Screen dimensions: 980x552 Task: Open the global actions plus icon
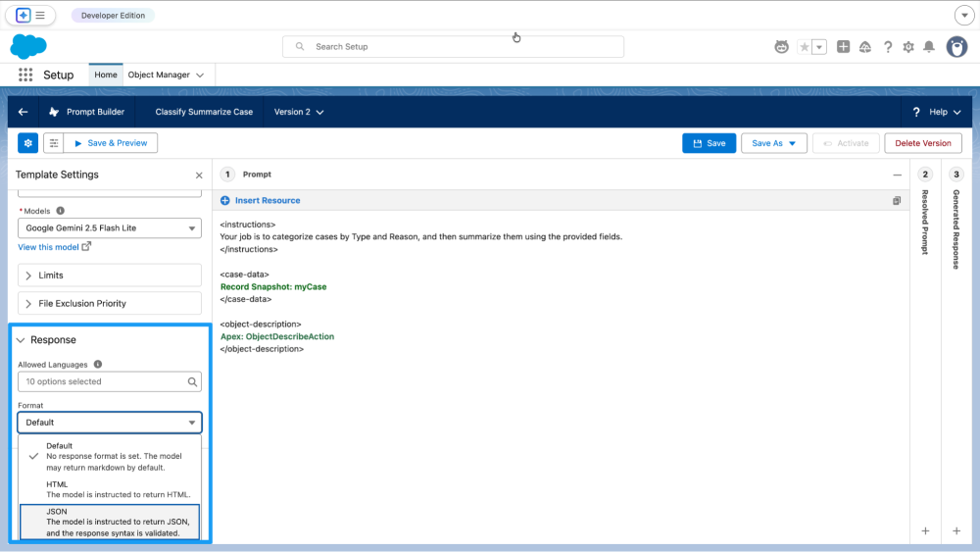(x=843, y=47)
